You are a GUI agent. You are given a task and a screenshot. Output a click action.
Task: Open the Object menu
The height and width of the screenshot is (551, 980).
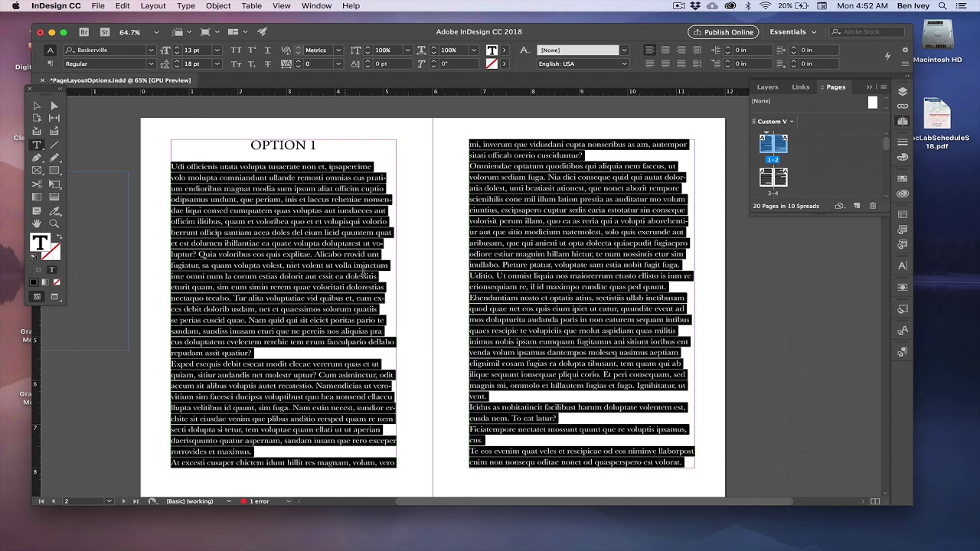tap(218, 5)
